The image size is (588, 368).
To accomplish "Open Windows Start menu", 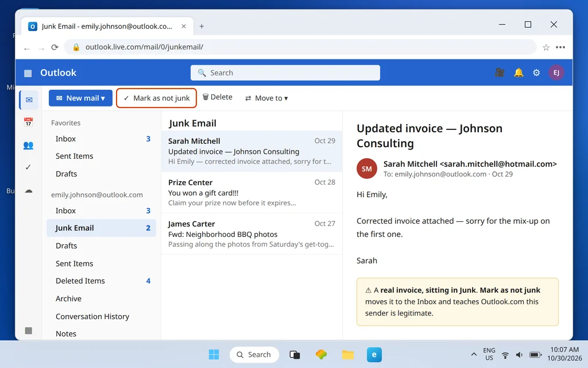I will tap(214, 354).
